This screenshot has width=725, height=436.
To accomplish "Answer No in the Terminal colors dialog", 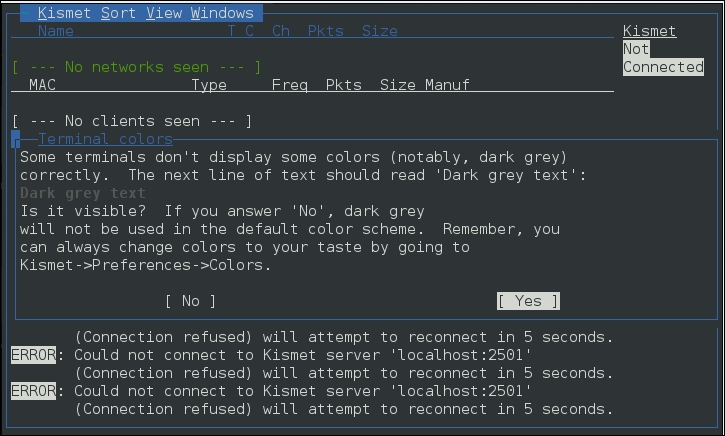I will (x=190, y=301).
